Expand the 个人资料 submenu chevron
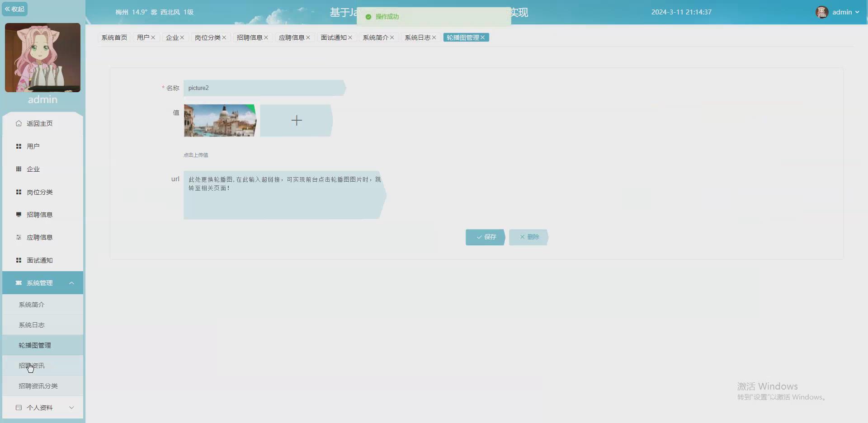The width and height of the screenshot is (868, 423). point(71,408)
